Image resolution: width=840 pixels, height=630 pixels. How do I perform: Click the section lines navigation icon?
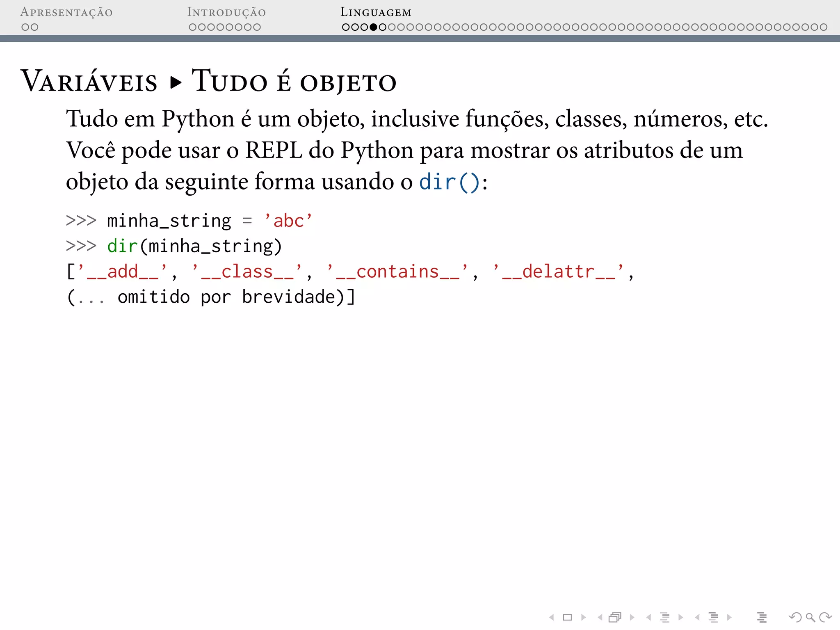pos(714,617)
